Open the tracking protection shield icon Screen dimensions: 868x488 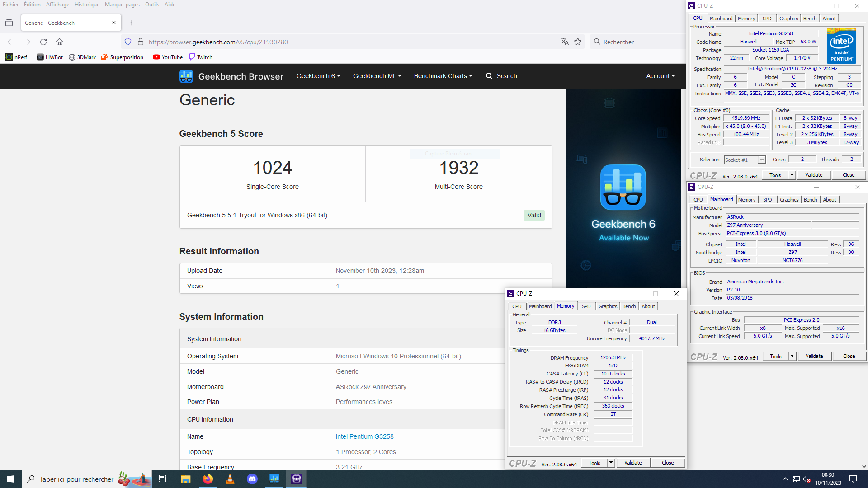128,42
